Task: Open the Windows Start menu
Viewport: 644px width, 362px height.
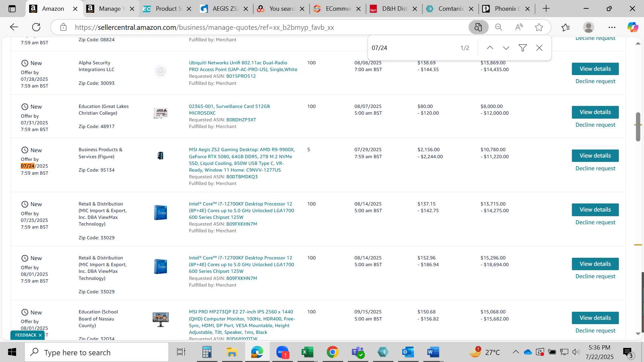Action: tap(12, 352)
